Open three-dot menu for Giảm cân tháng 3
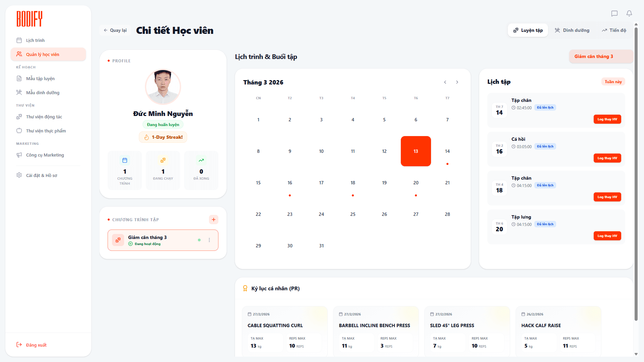This screenshot has height=362, width=644. pyautogui.click(x=209, y=240)
